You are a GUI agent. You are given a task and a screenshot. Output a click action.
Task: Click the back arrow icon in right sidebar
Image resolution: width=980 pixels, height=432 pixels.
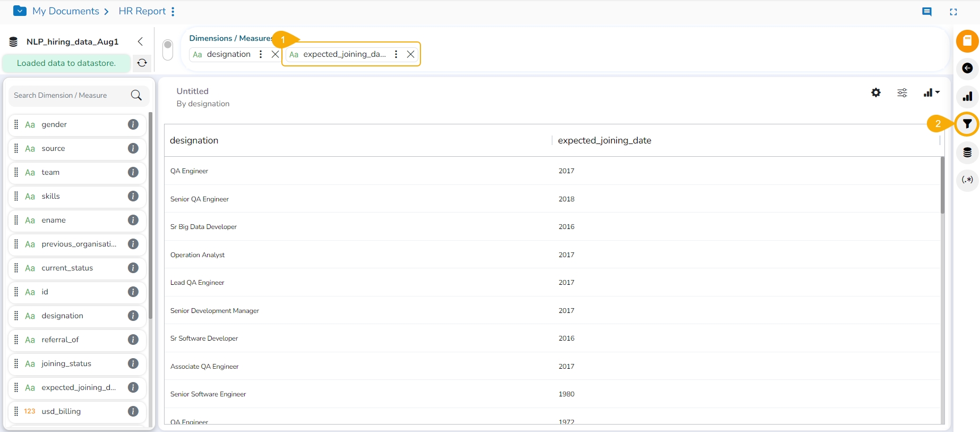pos(967,68)
